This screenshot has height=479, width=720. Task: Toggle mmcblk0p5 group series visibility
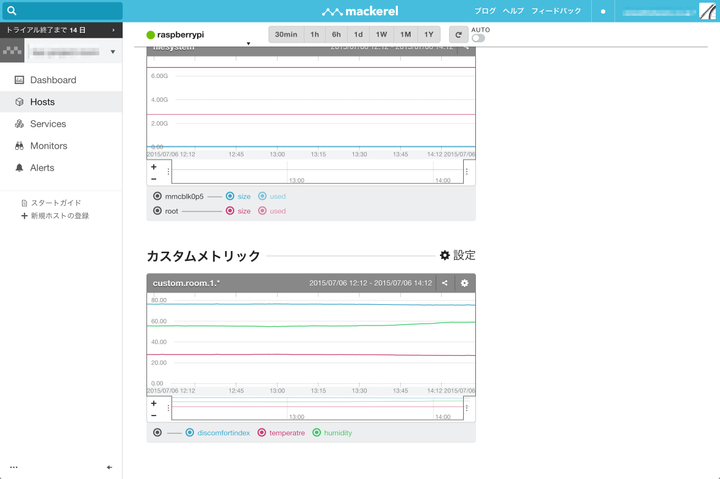click(x=157, y=196)
